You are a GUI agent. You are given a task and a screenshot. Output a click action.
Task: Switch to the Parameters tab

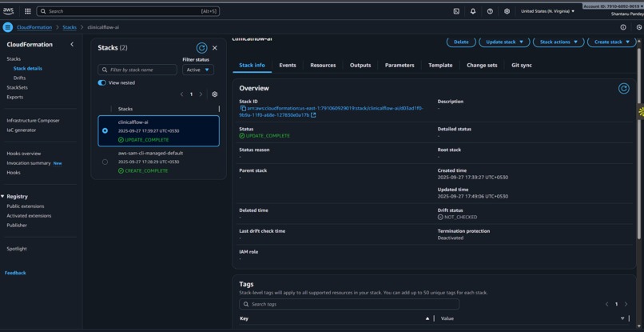[x=400, y=65]
